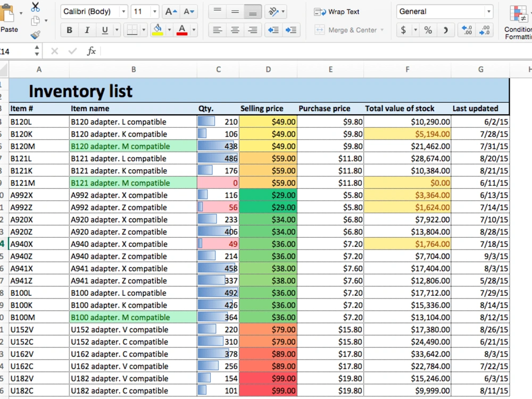The image size is (532, 399).
Task: Select last updated cell '9/3/15'
Action: pyautogui.click(x=480, y=256)
